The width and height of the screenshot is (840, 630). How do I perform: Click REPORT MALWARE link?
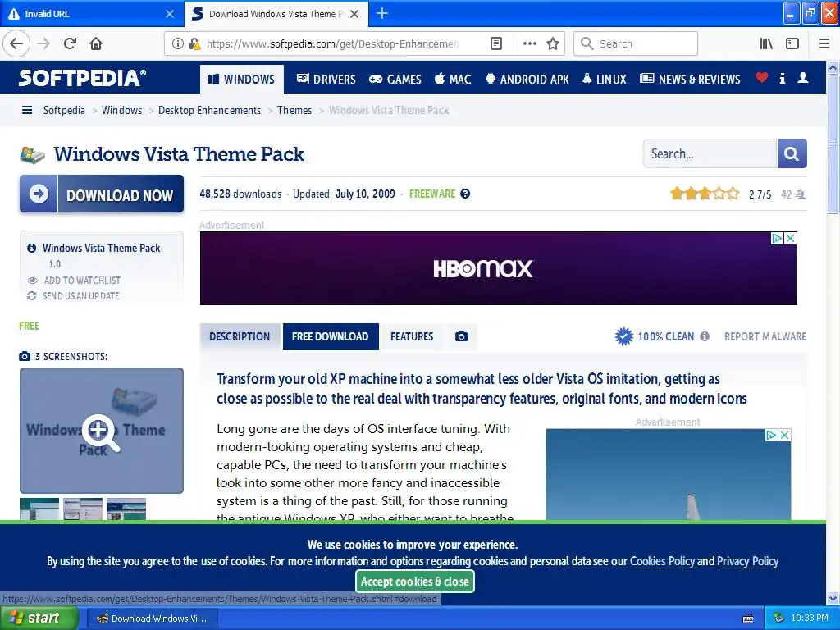tap(765, 336)
